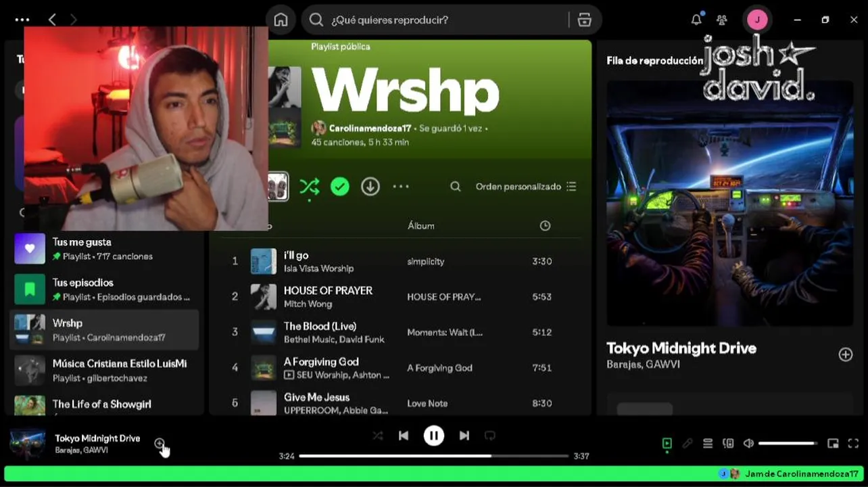Viewport: 868px width, 487px height.
Task: Add now-playing song to liked (bottom bar)
Action: click(x=160, y=444)
